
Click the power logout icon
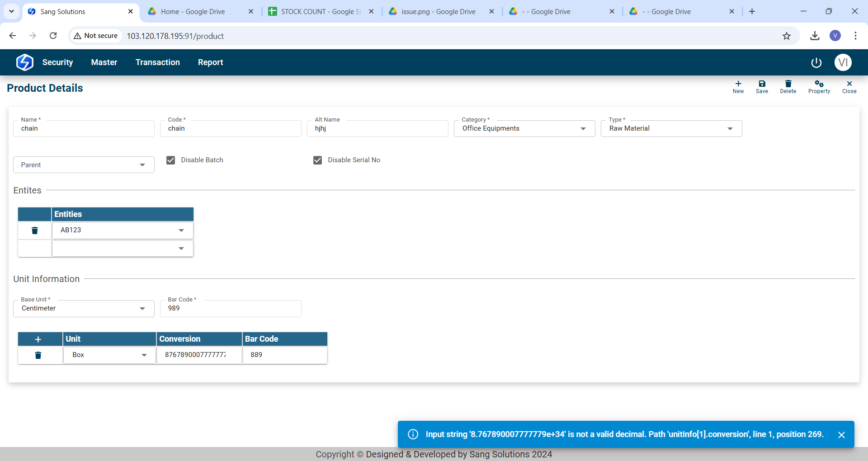816,63
